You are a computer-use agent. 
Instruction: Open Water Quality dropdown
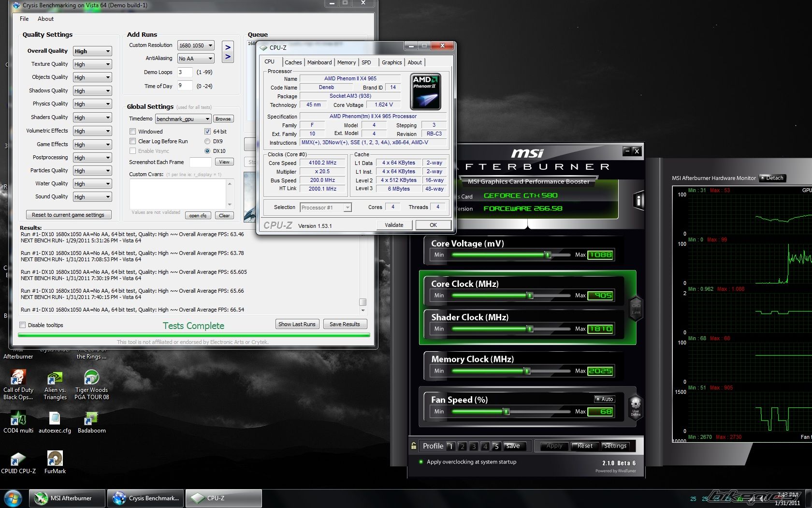(92, 184)
